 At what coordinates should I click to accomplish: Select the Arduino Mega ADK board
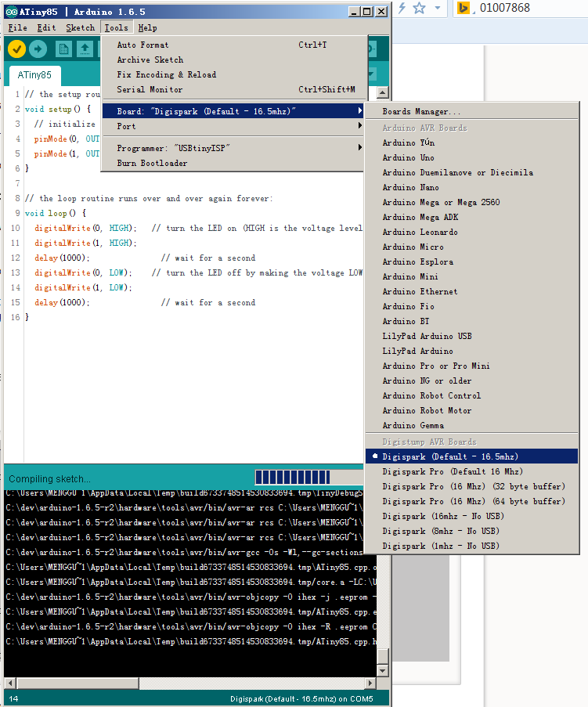[471, 217]
